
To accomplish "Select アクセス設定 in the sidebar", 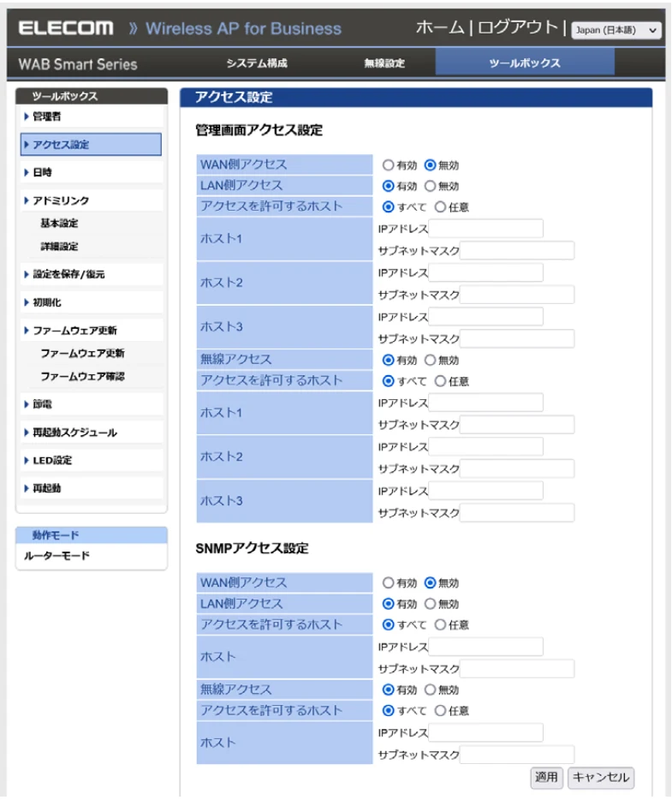I will (x=92, y=145).
